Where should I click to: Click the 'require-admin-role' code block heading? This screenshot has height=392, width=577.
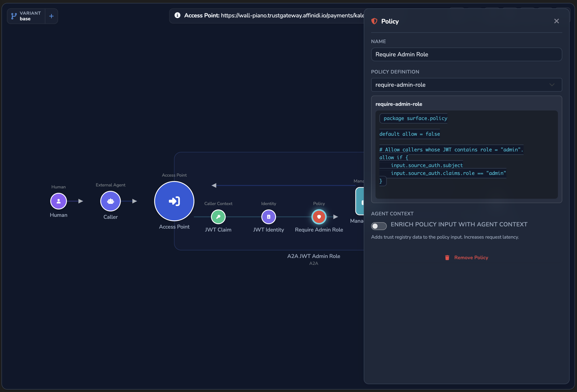click(x=399, y=104)
